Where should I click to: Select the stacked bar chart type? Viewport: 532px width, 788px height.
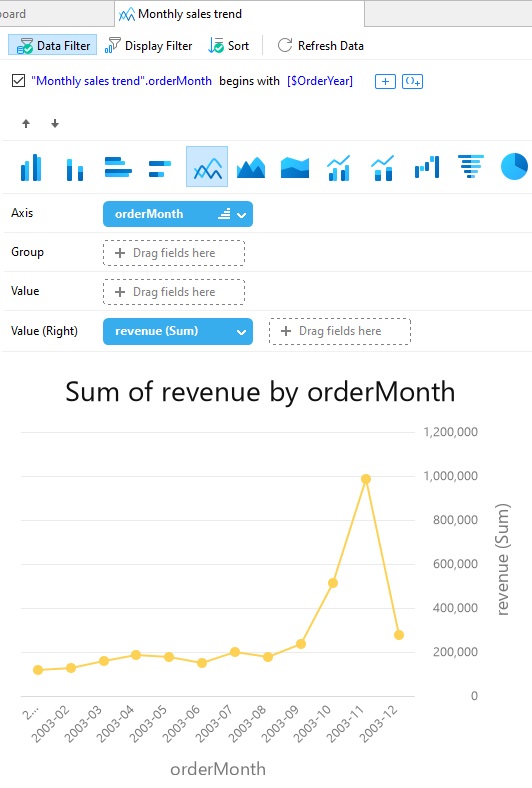pyautogui.click(x=160, y=168)
